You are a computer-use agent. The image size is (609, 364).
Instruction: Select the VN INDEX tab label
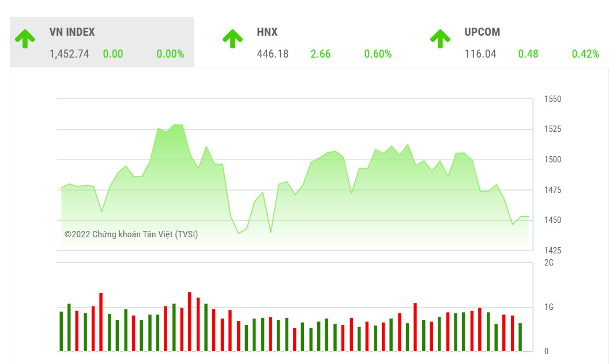[72, 32]
